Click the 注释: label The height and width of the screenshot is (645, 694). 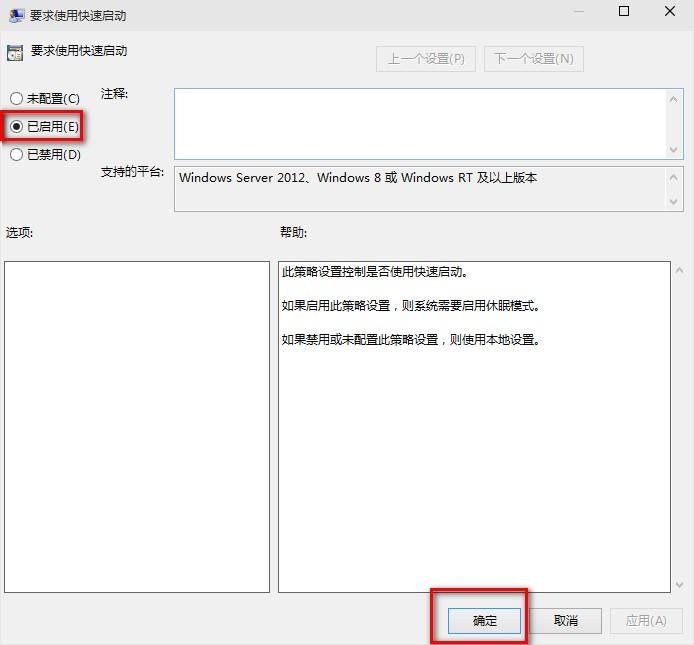pyautogui.click(x=114, y=94)
